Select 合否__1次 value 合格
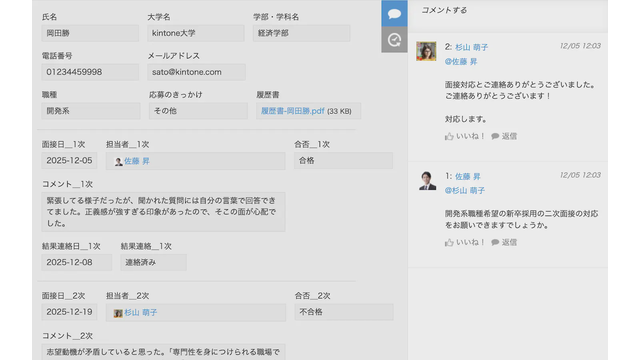This screenshot has width=640, height=360. (x=343, y=160)
